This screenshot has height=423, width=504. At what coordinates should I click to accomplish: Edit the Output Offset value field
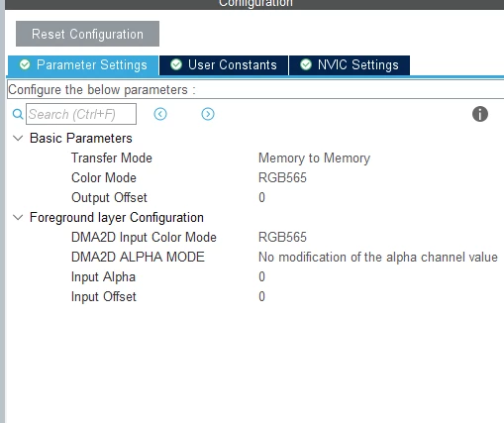261,197
